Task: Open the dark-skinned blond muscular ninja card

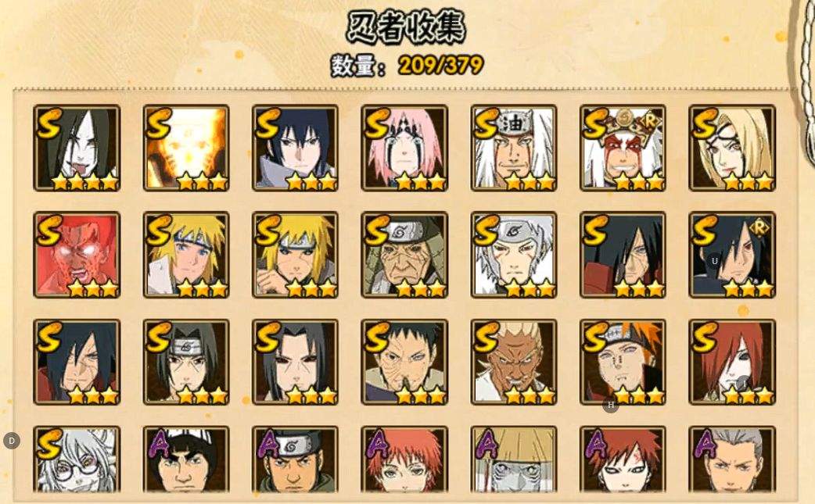Action: (514, 363)
